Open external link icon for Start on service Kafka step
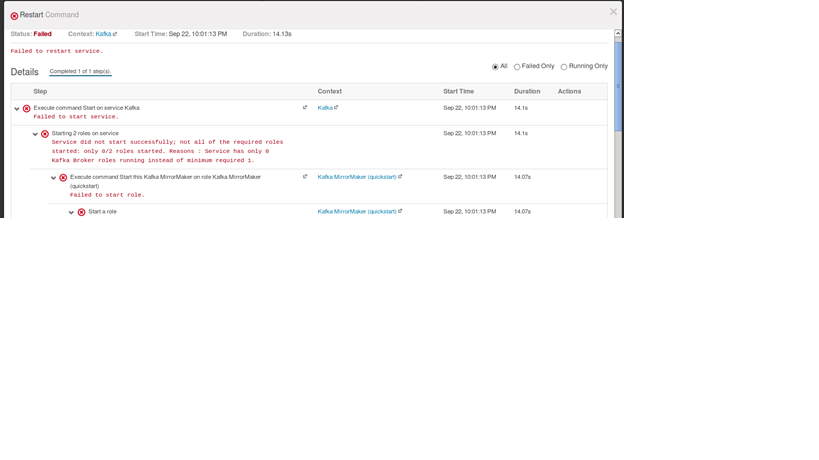Viewport: 819px width, 460px height. click(x=305, y=108)
